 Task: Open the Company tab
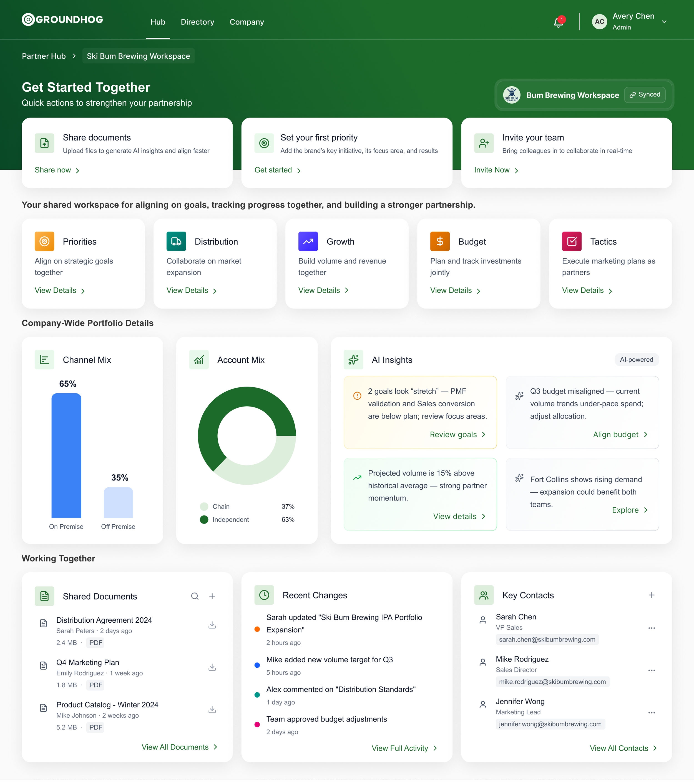247,22
